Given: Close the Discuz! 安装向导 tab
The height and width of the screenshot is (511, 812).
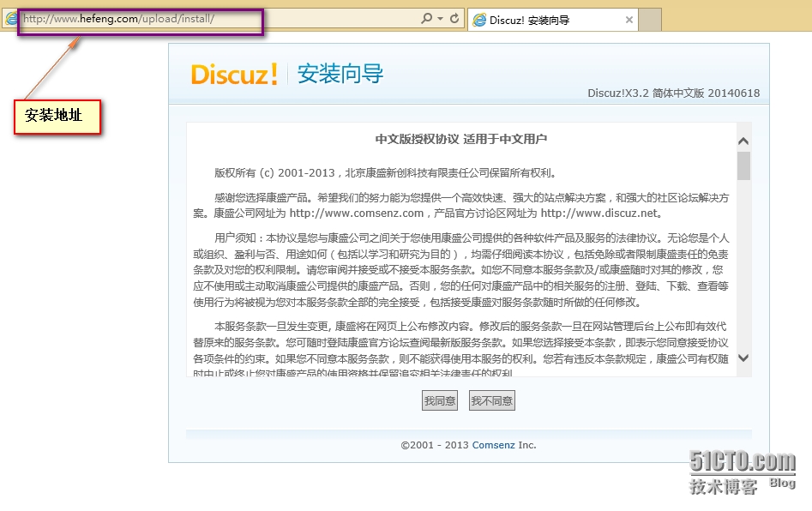Looking at the screenshot, I should pyautogui.click(x=629, y=21).
